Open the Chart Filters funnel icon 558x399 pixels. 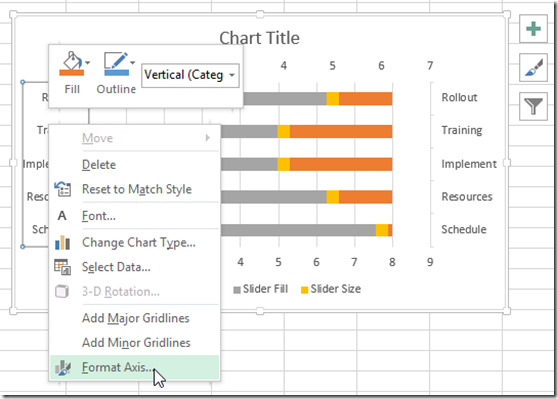click(533, 106)
